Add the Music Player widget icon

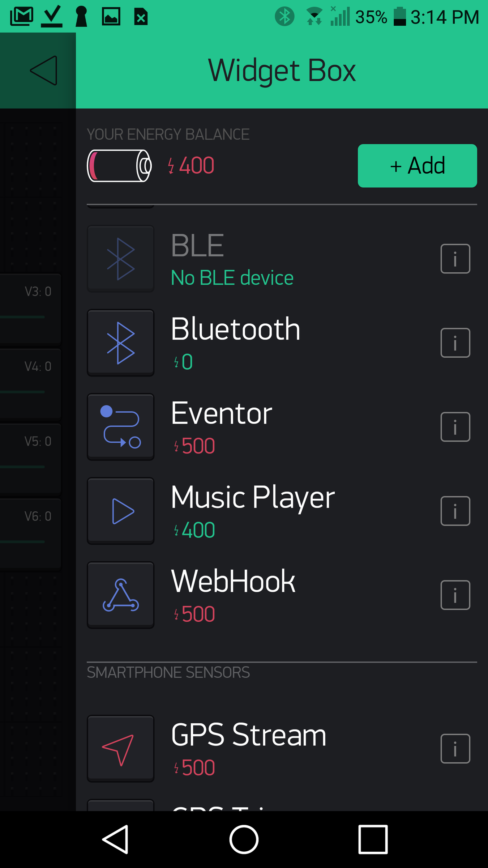121,511
